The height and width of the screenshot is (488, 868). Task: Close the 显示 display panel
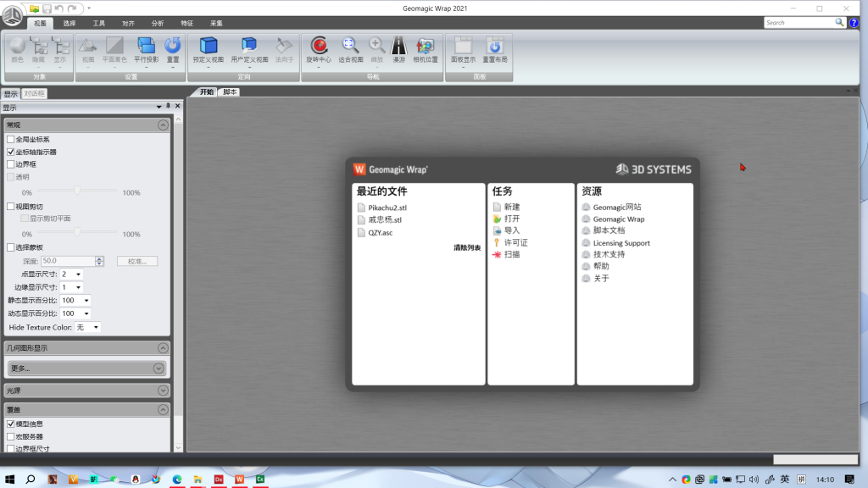pyautogui.click(x=178, y=106)
